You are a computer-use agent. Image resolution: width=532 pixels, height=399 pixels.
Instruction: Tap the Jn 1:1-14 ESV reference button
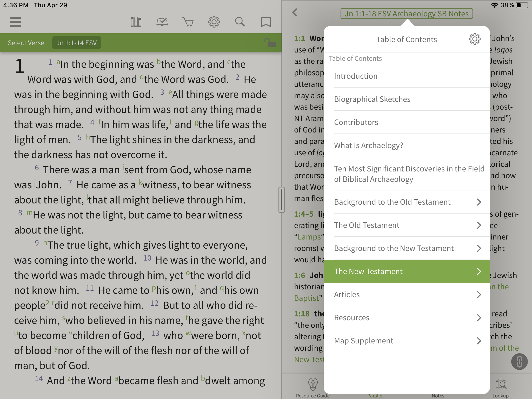[x=77, y=43]
